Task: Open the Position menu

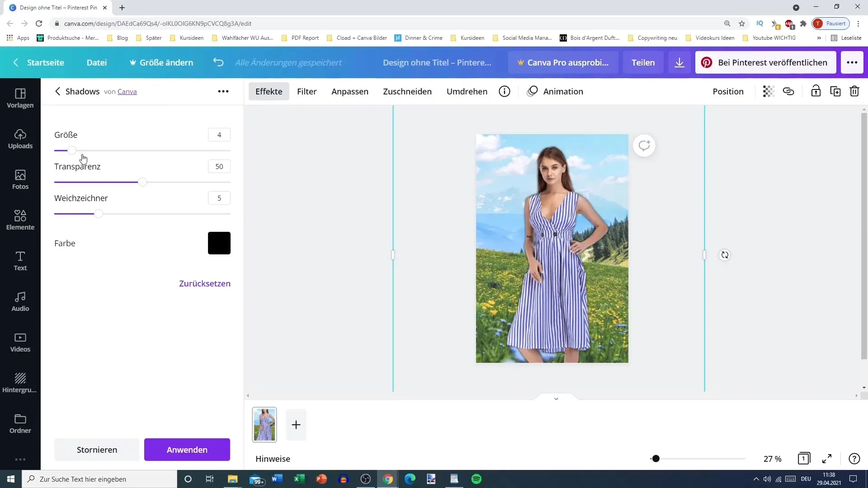Action: pos(728,91)
